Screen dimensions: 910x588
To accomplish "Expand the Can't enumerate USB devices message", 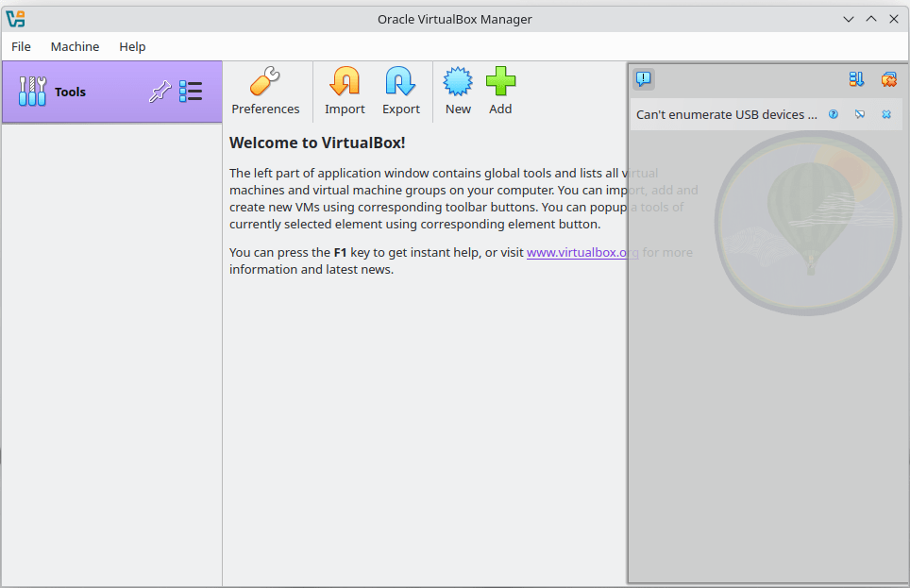I will point(726,114).
